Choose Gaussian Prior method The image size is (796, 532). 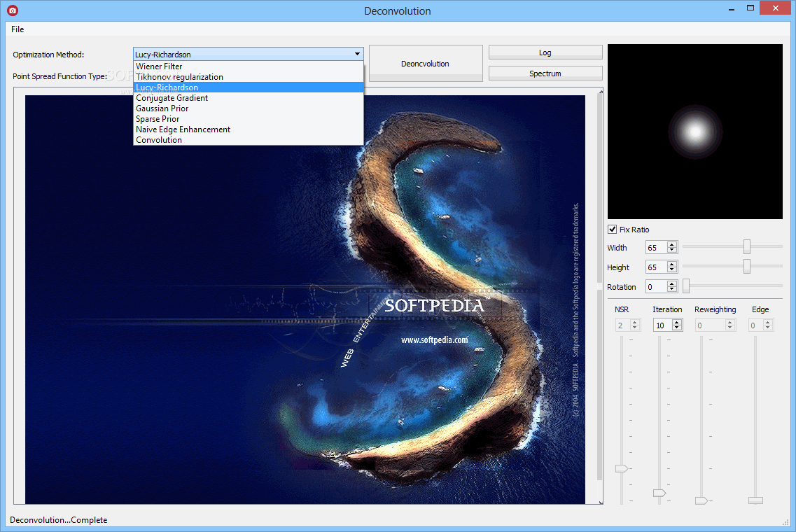[x=249, y=108]
